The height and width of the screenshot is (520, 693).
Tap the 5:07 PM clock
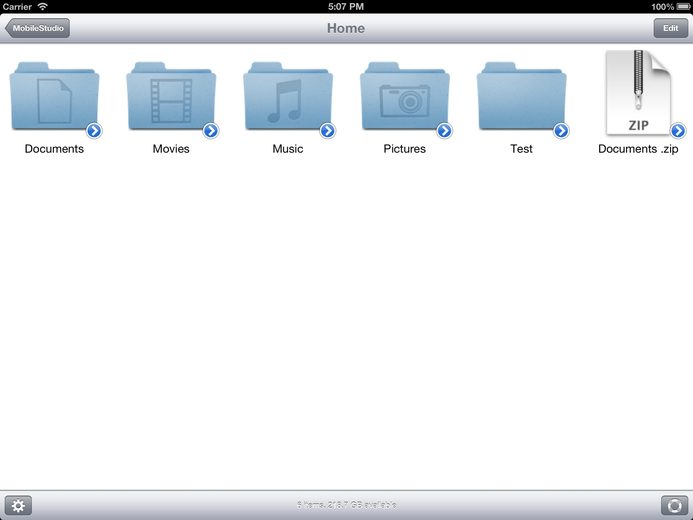click(346, 7)
